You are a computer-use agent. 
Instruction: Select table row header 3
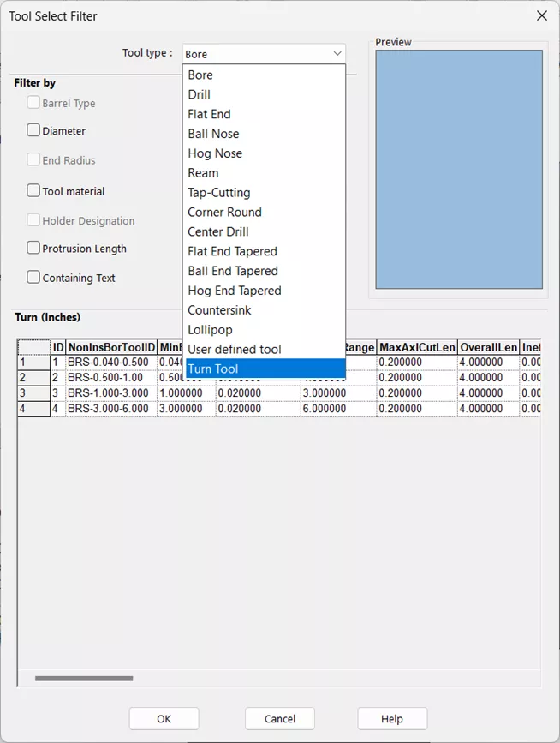33,393
